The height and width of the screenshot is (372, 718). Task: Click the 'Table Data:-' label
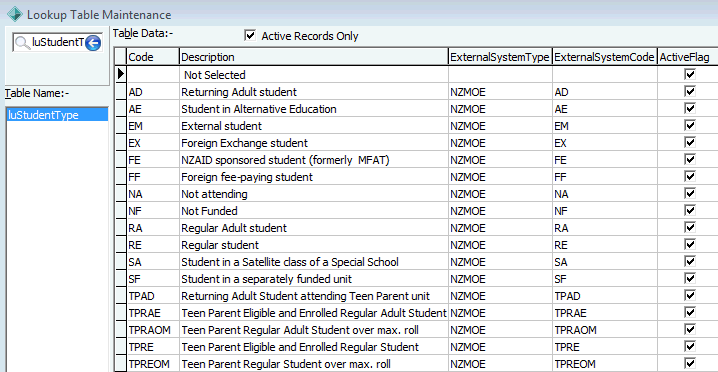tap(143, 33)
